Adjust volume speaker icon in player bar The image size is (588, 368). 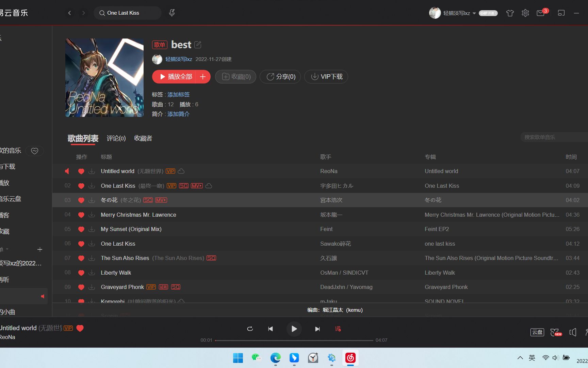coord(573,332)
